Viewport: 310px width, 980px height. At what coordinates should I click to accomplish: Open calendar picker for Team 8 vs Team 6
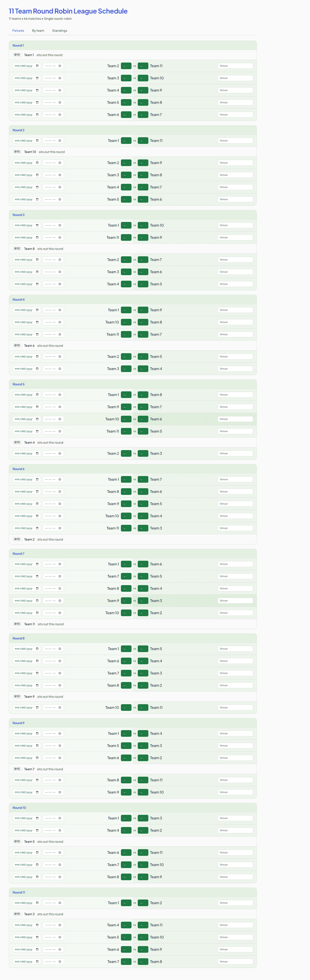(x=37, y=492)
